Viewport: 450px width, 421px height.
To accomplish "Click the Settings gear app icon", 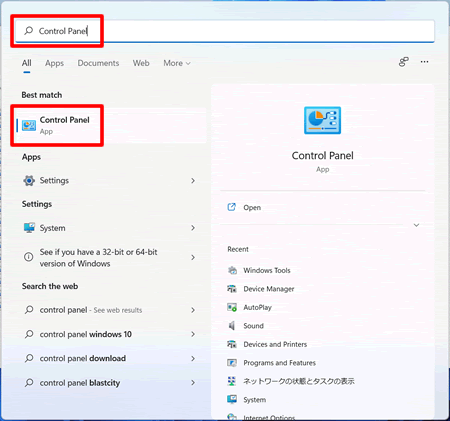I will (x=29, y=180).
